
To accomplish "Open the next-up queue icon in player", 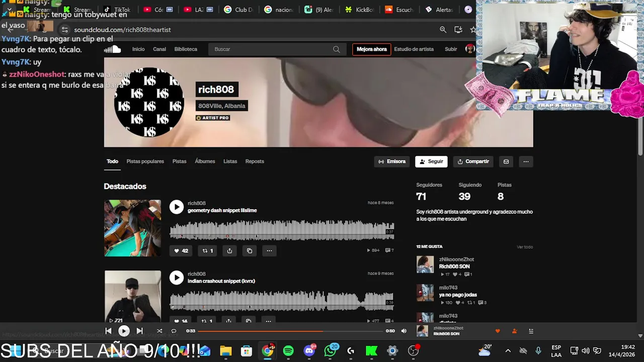I will (531, 331).
